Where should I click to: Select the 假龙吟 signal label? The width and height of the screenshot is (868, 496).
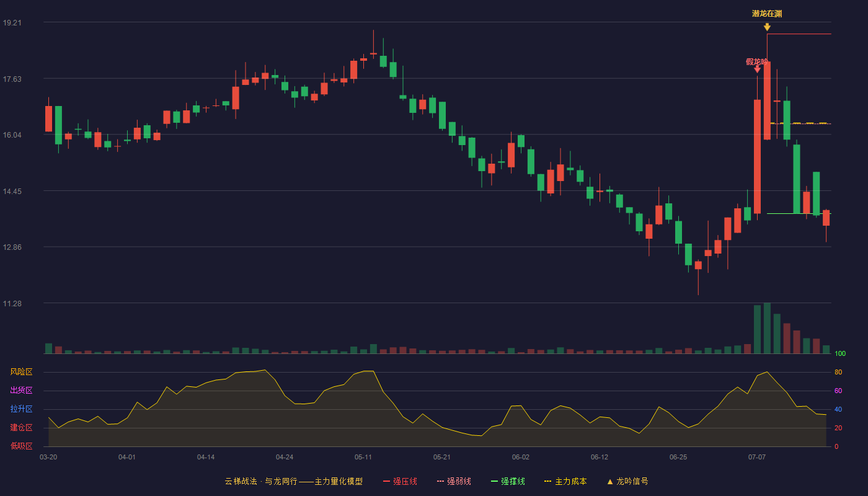[757, 61]
